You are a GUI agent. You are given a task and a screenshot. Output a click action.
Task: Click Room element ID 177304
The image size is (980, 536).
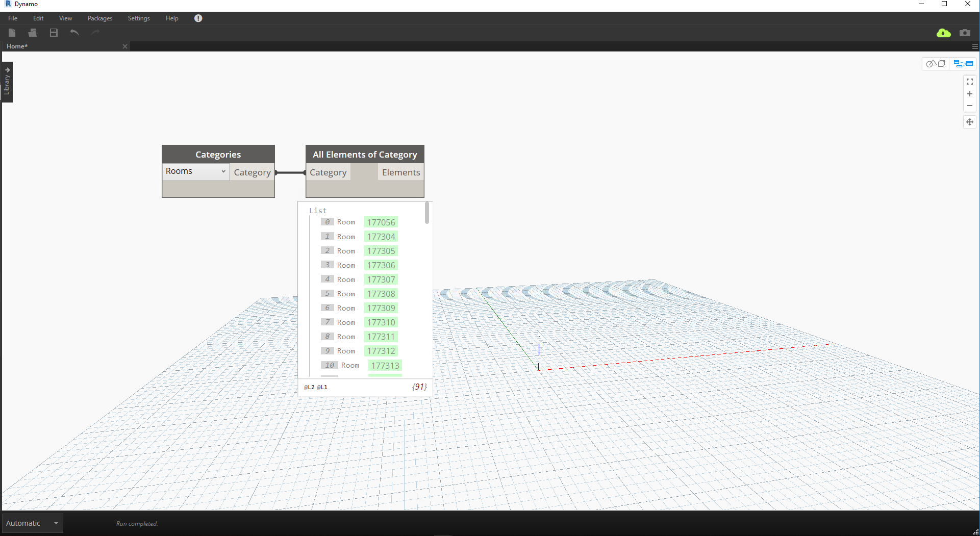pos(381,237)
